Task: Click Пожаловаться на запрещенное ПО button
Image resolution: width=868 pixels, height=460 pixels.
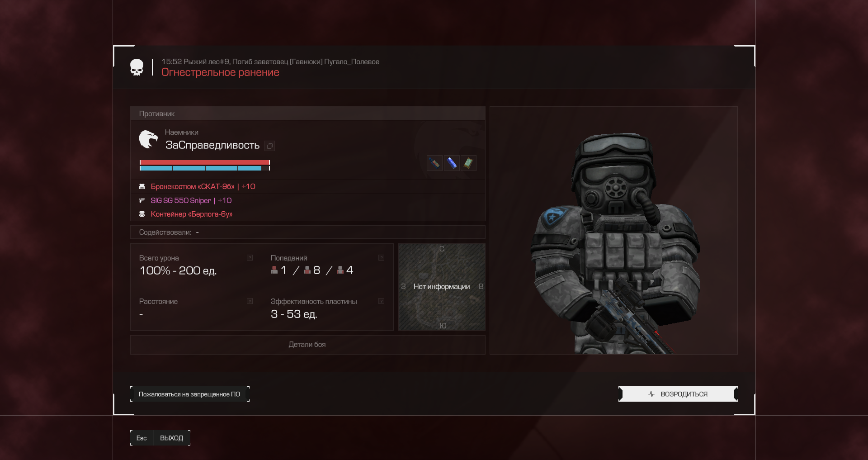Action: (x=189, y=394)
